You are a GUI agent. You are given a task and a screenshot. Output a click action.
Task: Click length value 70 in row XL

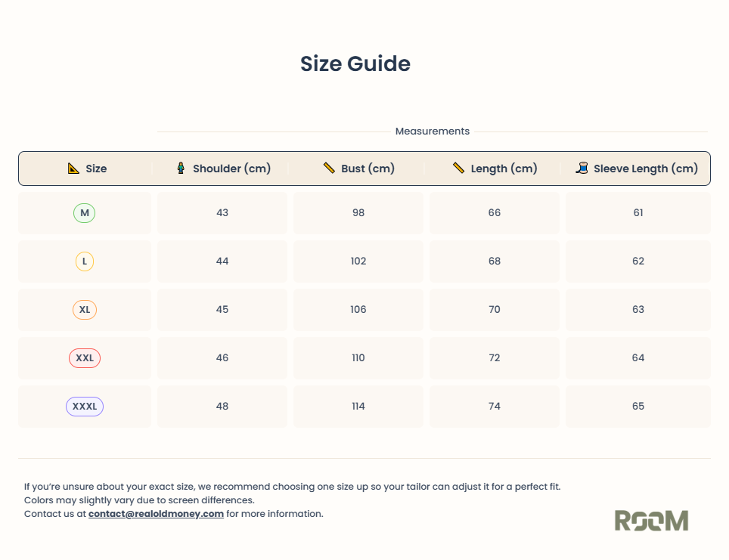pos(495,310)
